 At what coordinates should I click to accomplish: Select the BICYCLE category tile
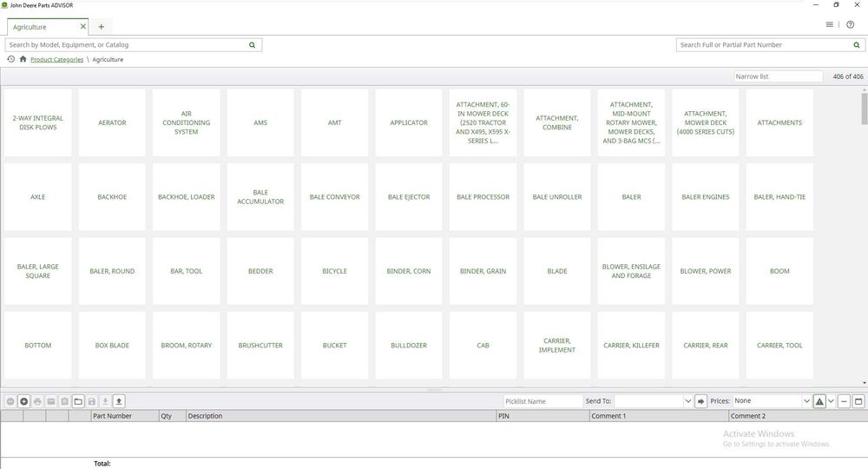tap(334, 271)
